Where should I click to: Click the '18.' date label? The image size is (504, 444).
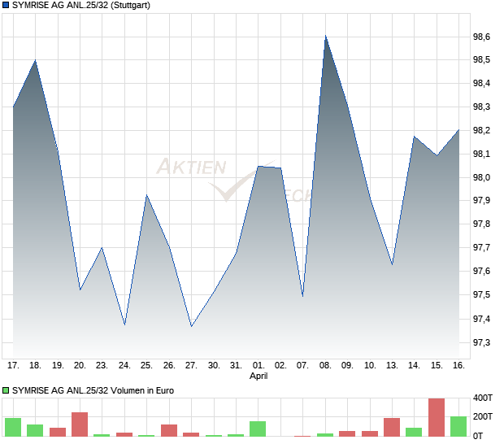pyautogui.click(x=35, y=366)
